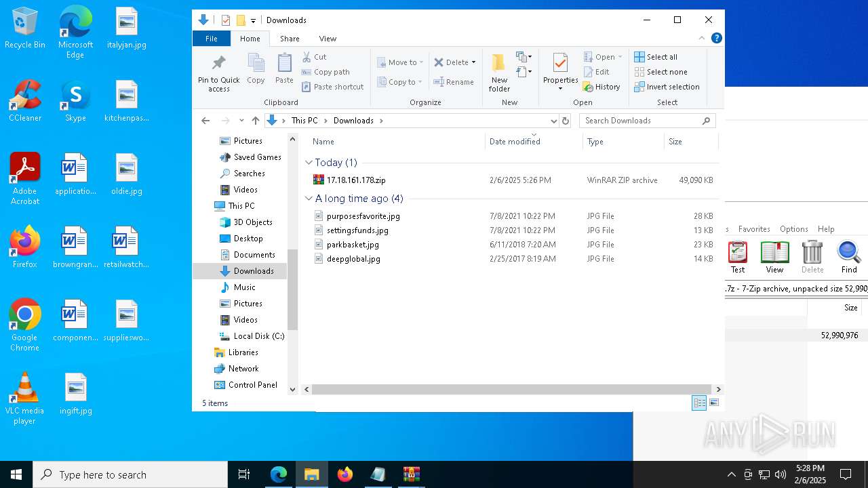This screenshot has width=868, height=488.
Task: Click the Paste ribbon icon
Action: (284, 69)
